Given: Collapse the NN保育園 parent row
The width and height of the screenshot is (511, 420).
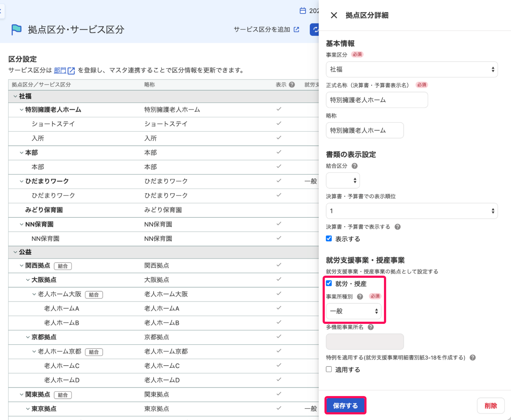Looking at the screenshot, I should point(21,224).
